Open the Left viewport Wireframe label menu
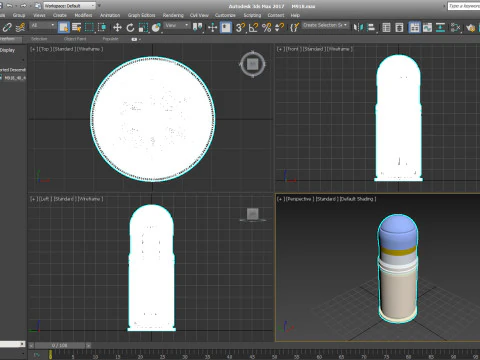 [89, 199]
